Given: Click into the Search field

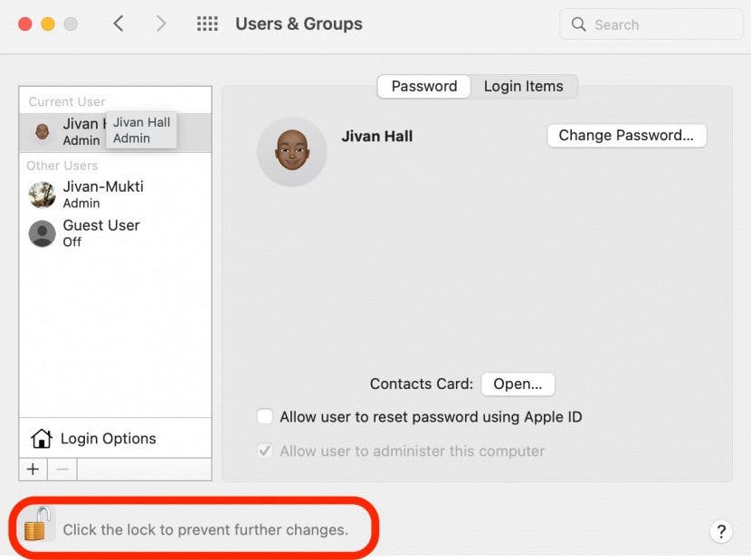Looking at the screenshot, I should (x=651, y=24).
